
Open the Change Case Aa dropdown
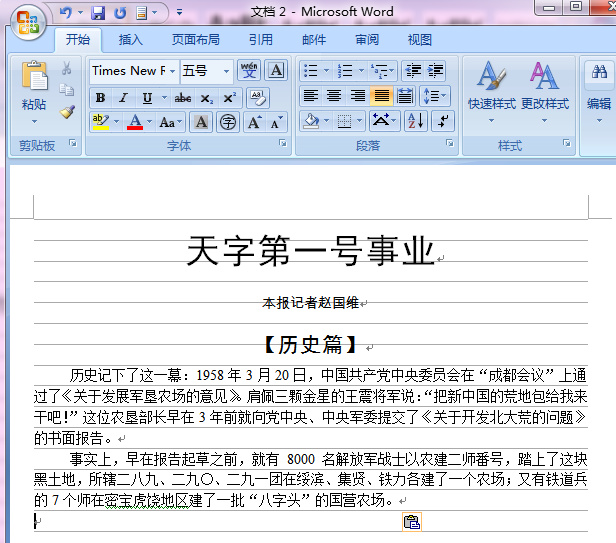[x=170, y=122]
